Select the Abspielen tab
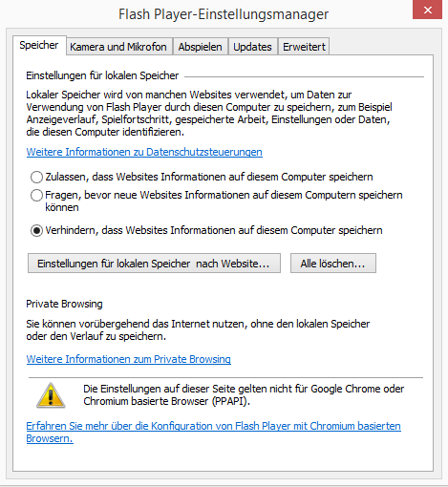Screen dimensions: 448x487 [x=200, y=47]
